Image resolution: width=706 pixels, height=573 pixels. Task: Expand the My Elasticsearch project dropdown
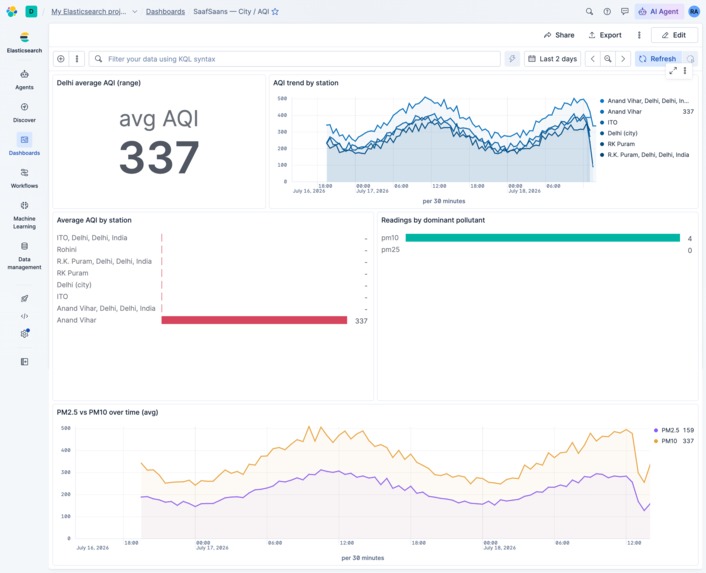(x=135, y=12)
